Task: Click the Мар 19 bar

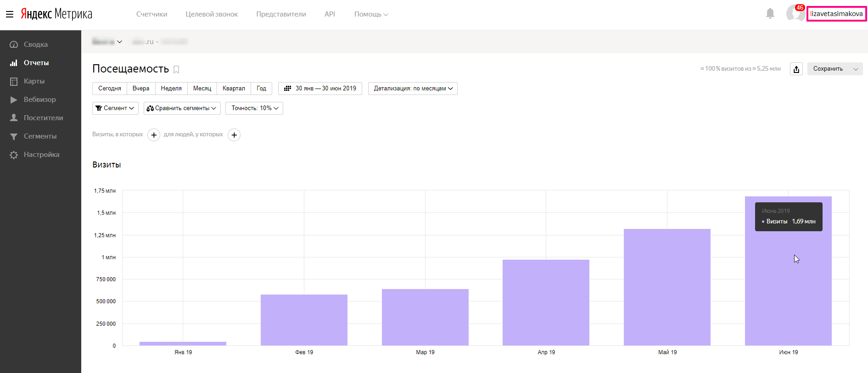Action: point(425,317)
